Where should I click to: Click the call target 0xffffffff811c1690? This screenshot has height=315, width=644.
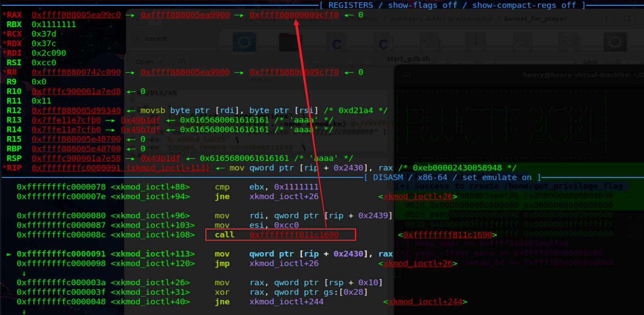click(x=294, y=235)
